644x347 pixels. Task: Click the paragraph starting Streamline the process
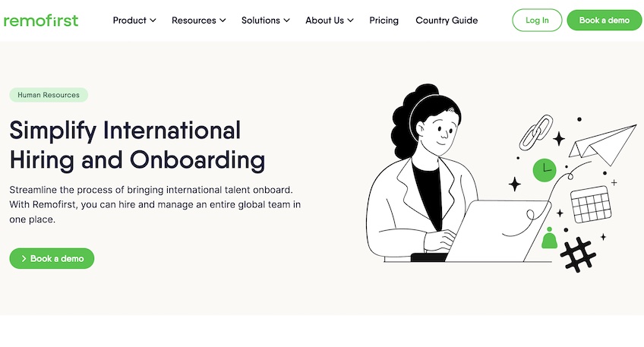[x=155, y=204]
